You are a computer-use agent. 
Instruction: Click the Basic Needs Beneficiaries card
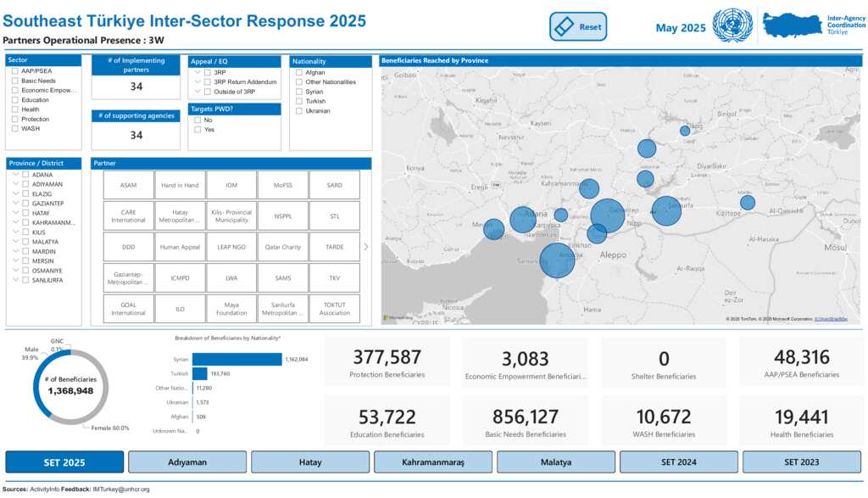point(526,422)
